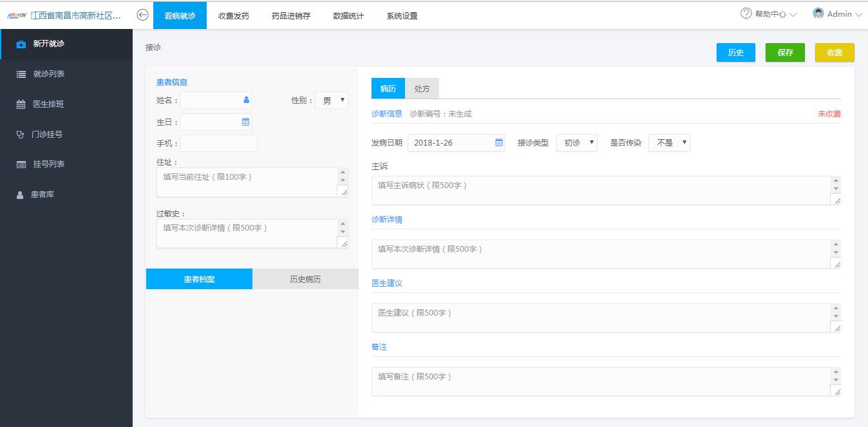Click the patient icon in 姓名 field
The height and width of the screenshot is (427, 868).
click(246, 100)
